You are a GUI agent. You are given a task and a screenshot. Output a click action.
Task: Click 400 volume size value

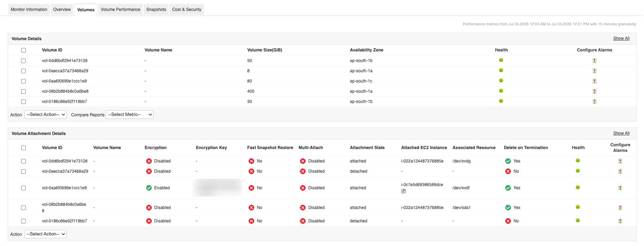tap(251, 91)
